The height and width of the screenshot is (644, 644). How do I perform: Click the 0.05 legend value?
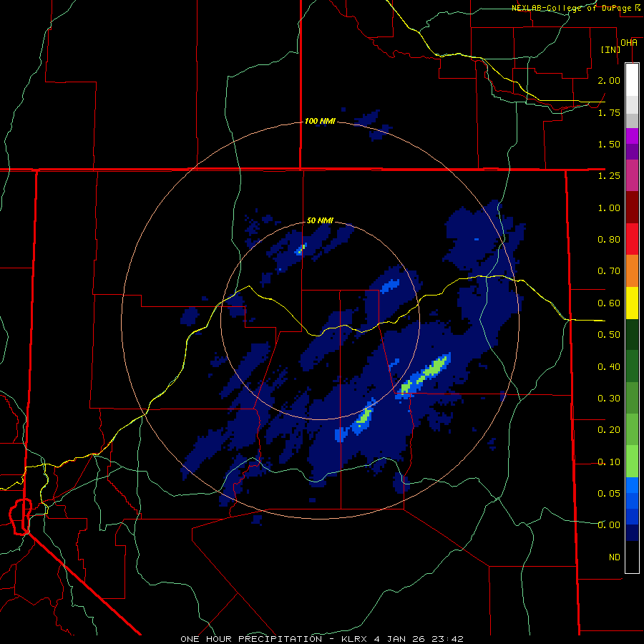coord(609,493)
